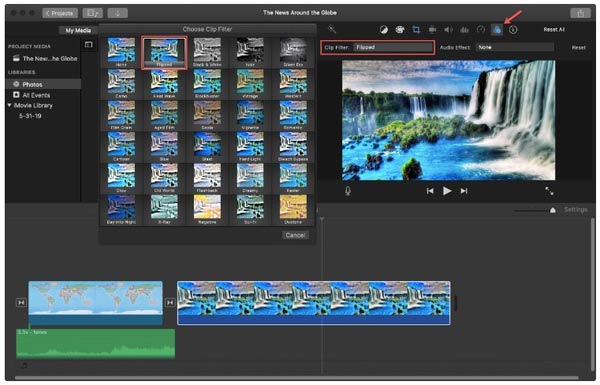This screenshot has width=600, height=385.
Task: Click the voiceover microphone icon
Action: (x=348, y=191)
